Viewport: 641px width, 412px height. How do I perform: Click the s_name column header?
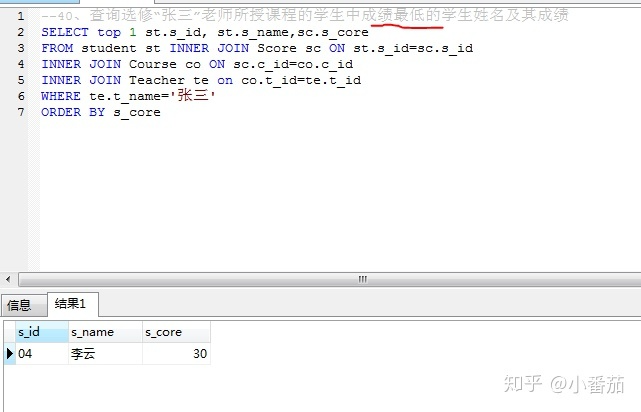click(105, 332)
